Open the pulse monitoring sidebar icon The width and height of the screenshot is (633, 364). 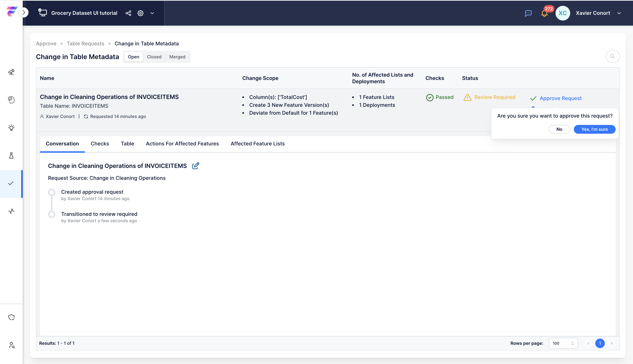tap(11, 211)
